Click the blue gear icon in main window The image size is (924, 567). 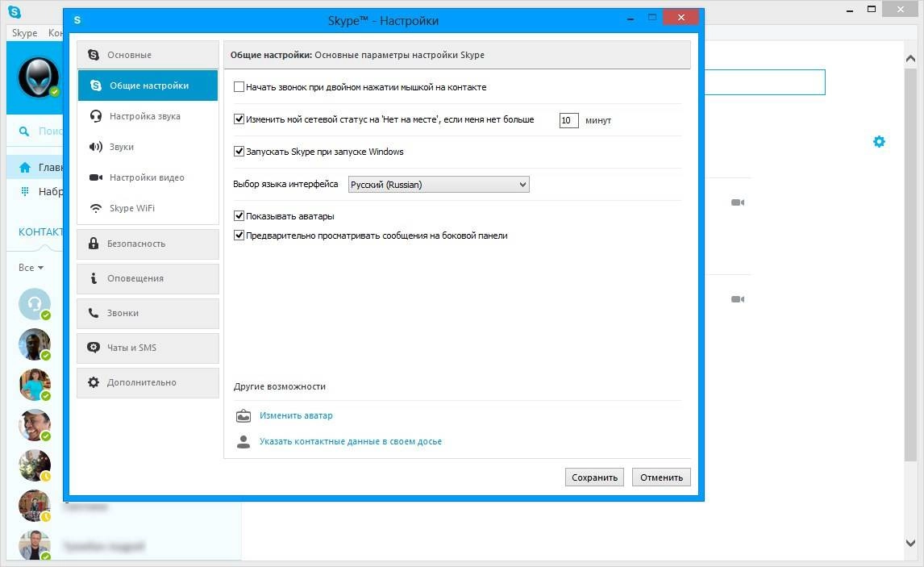(x=879, y=141)
